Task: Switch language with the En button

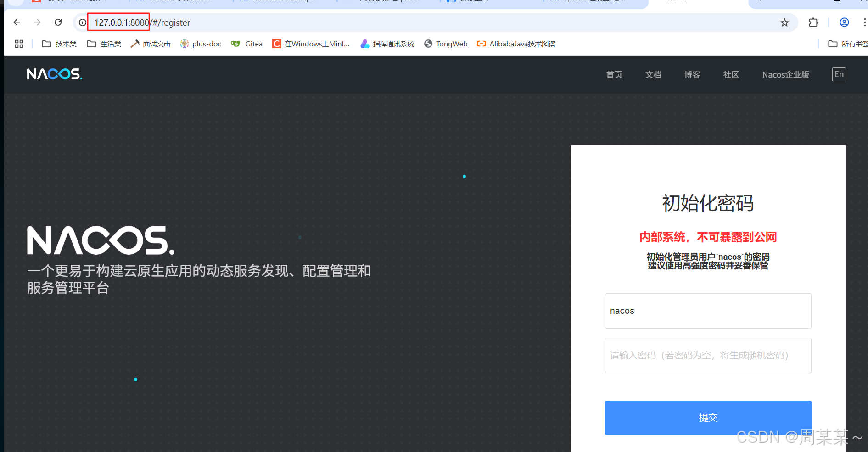Action: point(839,74)
